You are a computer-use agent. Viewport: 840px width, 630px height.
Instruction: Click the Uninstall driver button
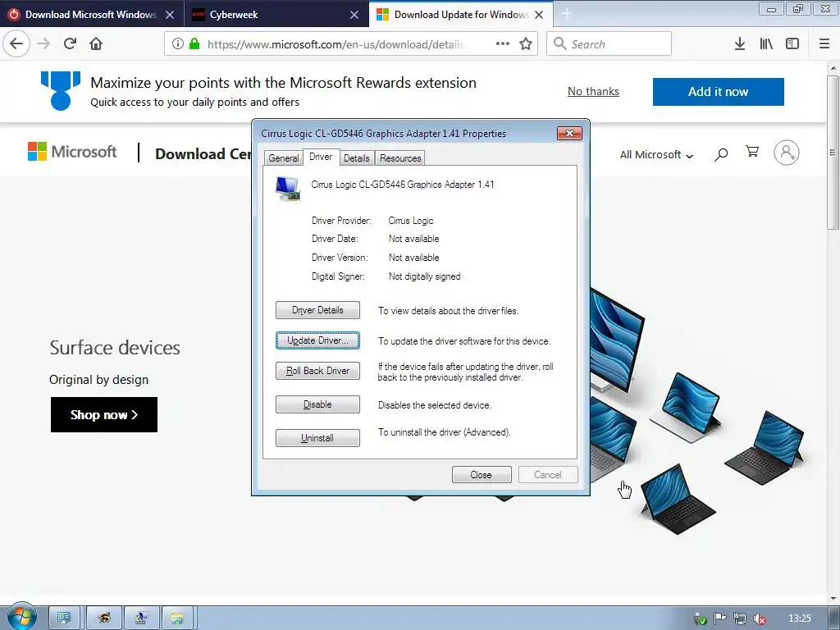[x=317, y=438]
